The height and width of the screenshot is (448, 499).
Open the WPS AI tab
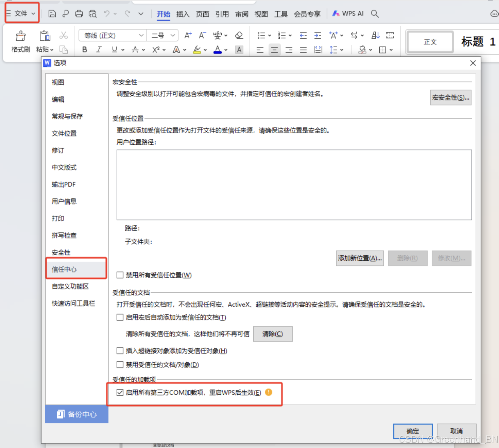pyautogui.click(x=348, y=13)
